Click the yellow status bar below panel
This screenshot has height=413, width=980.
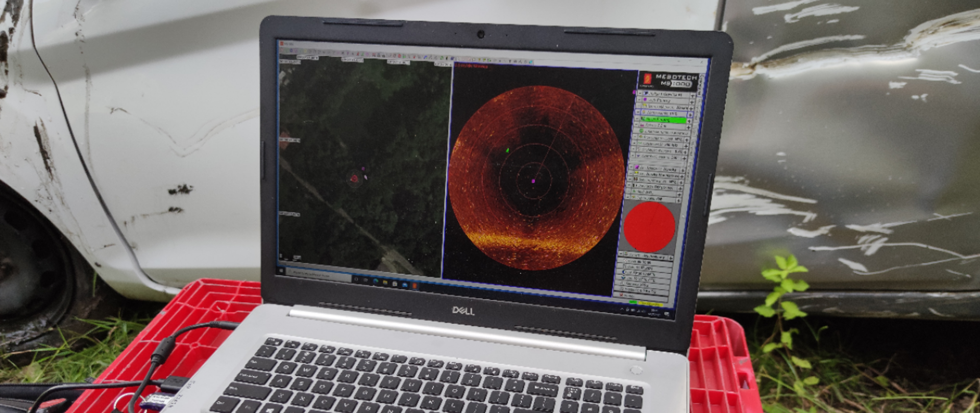650,303
